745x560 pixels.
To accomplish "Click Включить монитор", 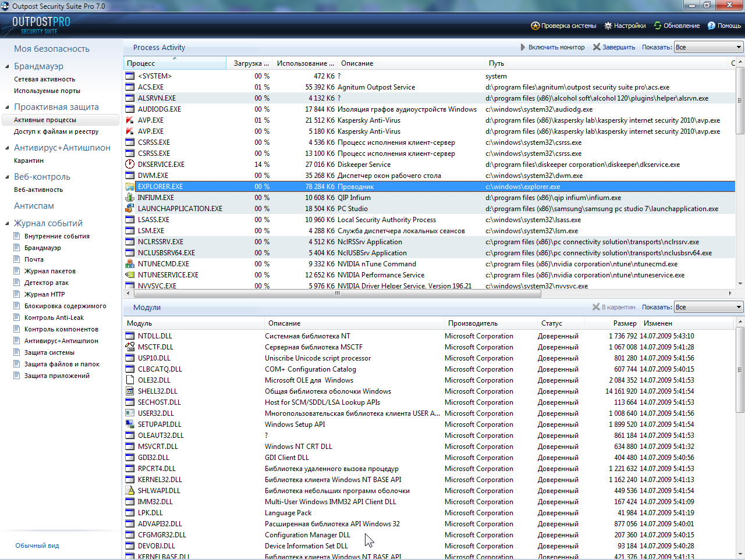I will 552,47.
